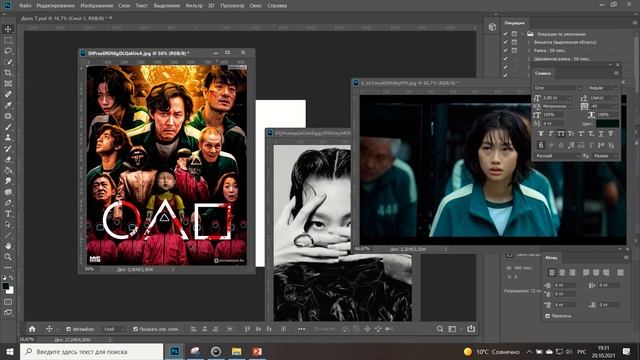Select the Pen tool
The image size is (640, 360).
click(8, 202)
